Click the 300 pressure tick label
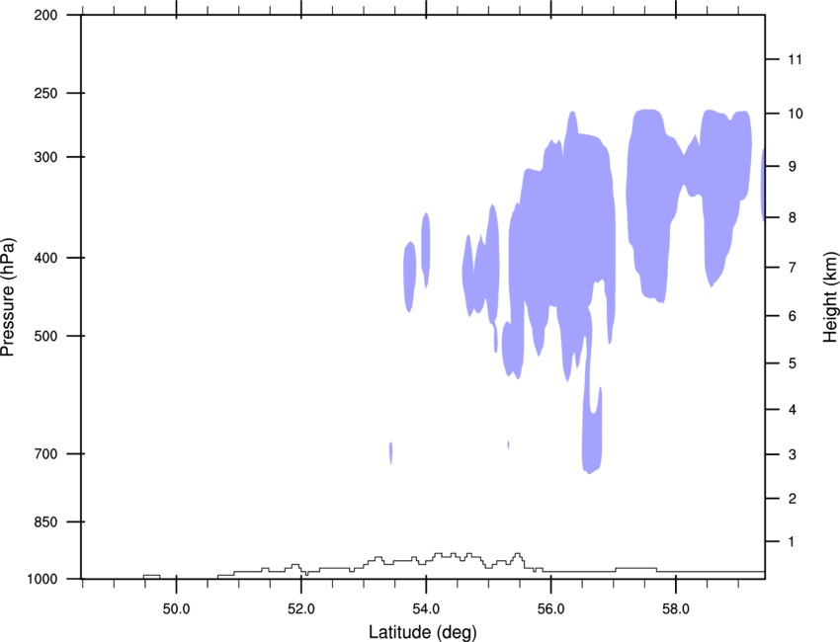 [x=45, y=157]
